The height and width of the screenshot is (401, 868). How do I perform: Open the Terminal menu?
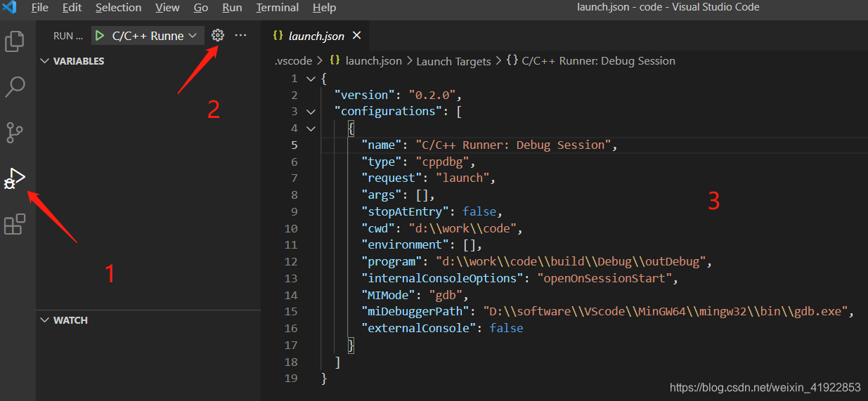[x=278, y=8]
